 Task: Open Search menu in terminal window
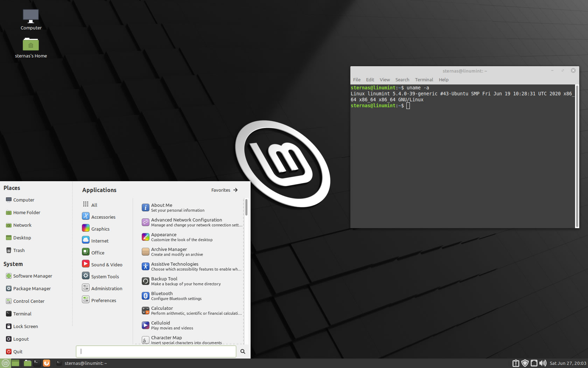coord(402,80)
